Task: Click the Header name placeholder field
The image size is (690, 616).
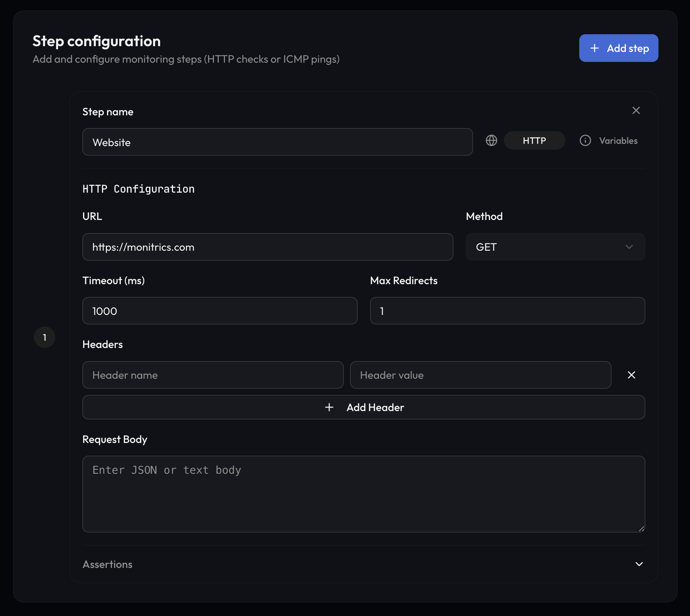Action: [213, 375]
